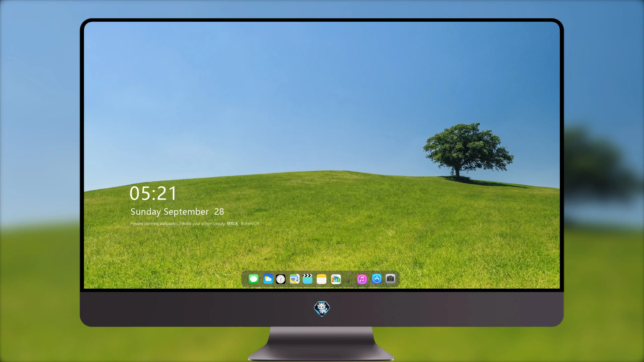This screenshot has width=644, height=362.
Task: Click the 05:21 clock display
Action: point(153,193)
